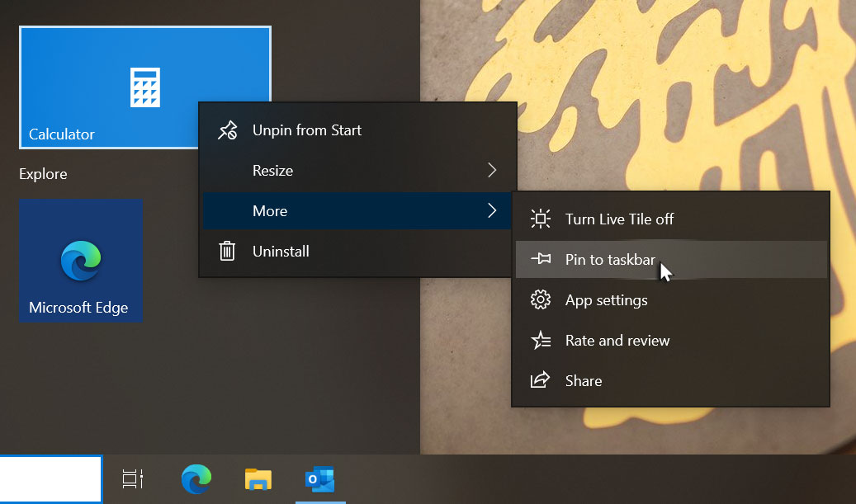Click the taskbar search box
The height and width of the screenshot is (504, 856).
[50, 478]
